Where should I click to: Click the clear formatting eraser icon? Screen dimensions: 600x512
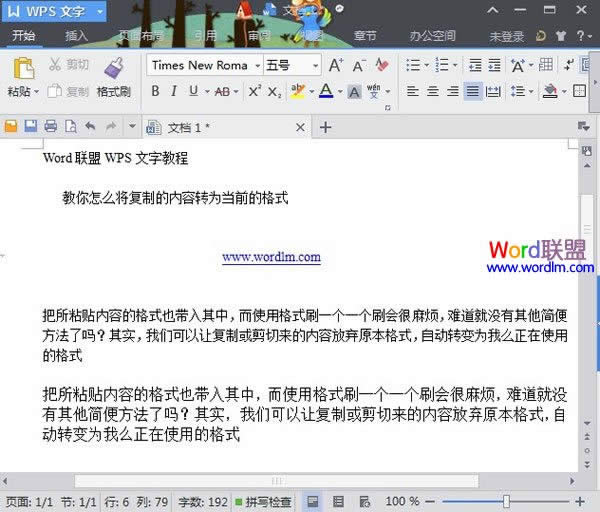coord(382,65)
